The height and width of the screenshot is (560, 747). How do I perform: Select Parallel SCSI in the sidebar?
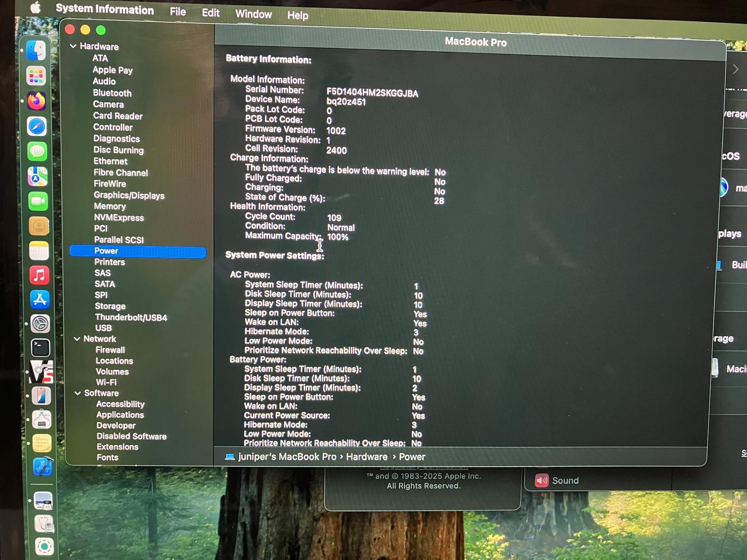click(119, 240)
